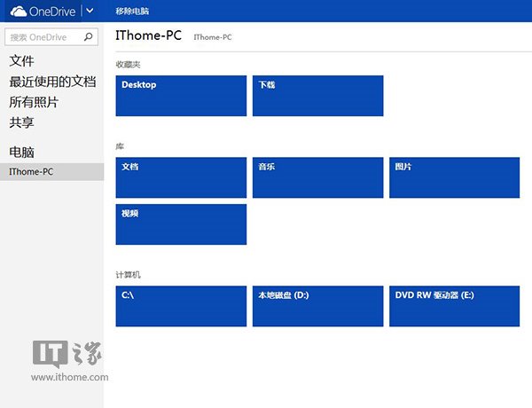Open 文件 in the sidebar

click(21, 61)
